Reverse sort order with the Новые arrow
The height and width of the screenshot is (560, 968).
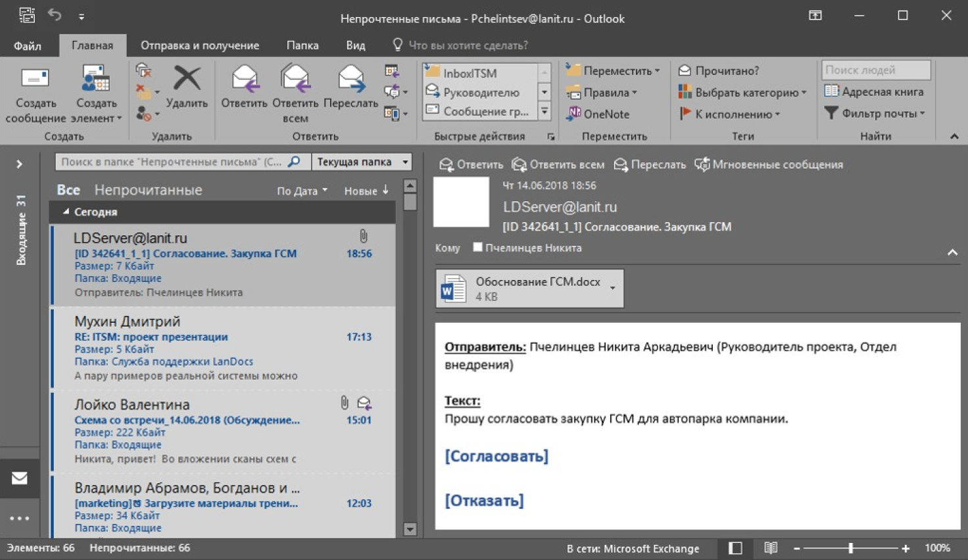(x=385, y=190)
